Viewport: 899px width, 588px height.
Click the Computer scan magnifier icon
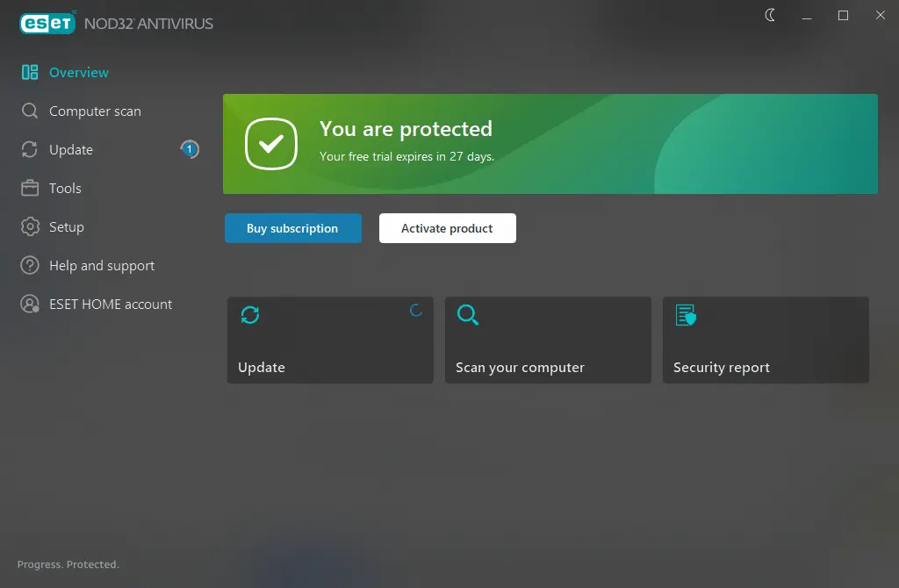click(30, 111)
